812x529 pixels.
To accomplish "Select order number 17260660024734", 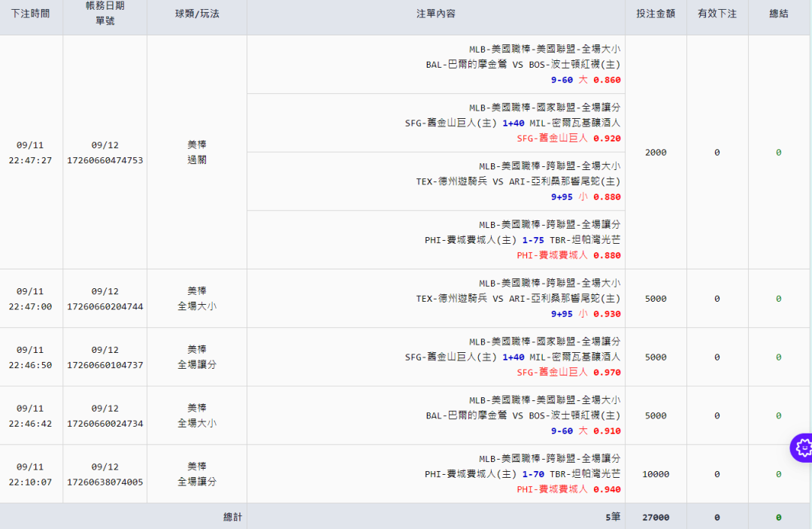I will click(x=105, y=424).
